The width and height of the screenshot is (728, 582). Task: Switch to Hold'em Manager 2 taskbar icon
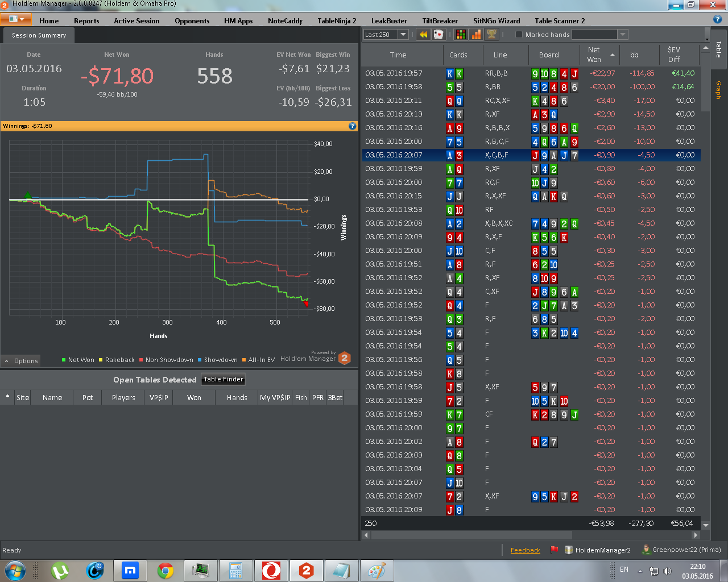coord(307,570)
